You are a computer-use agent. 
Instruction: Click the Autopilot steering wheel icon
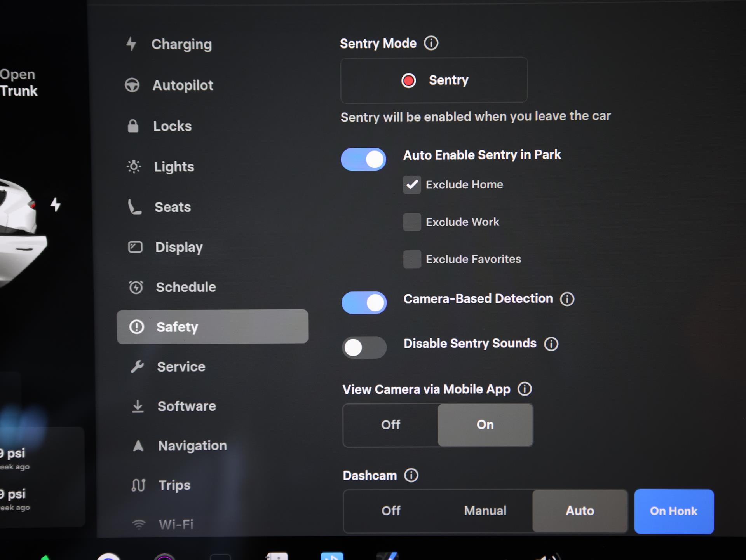tap(132, 85)
